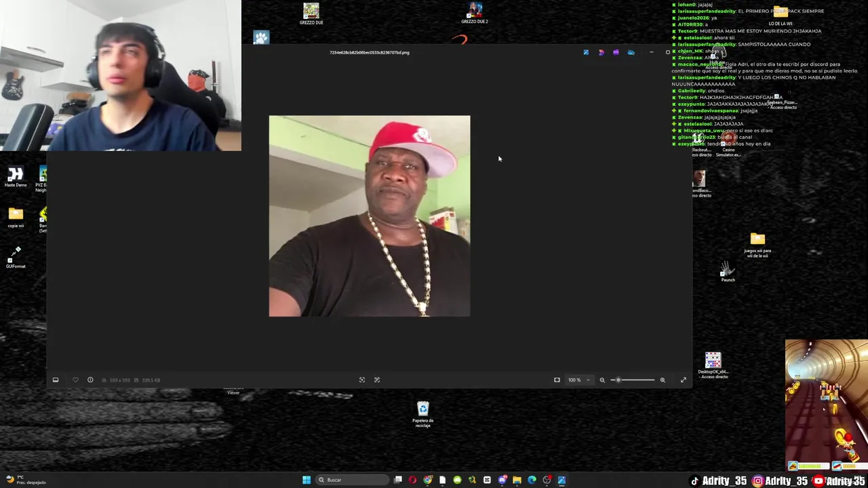Open the Clipchamp video icon in Photos
This screenshot has width=868, height=488.
pos(616,52)
